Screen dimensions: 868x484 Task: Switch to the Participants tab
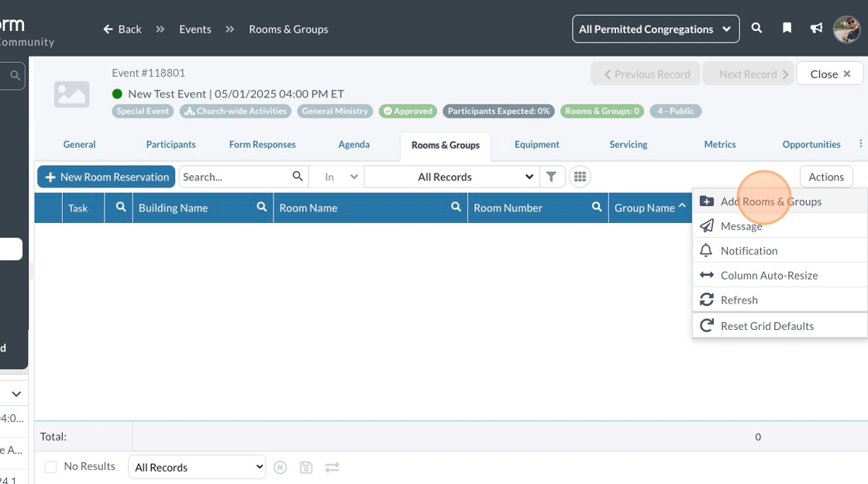(170, 144)
